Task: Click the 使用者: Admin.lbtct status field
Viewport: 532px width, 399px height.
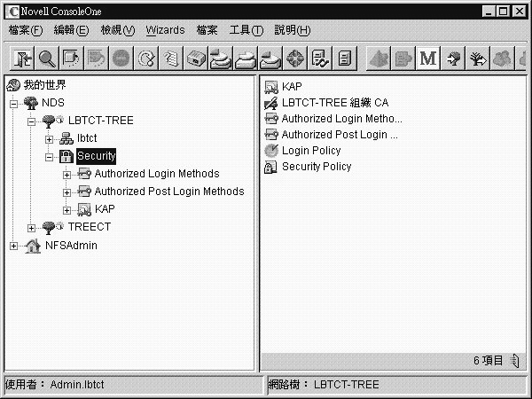Action: click(x=133, y=385)
